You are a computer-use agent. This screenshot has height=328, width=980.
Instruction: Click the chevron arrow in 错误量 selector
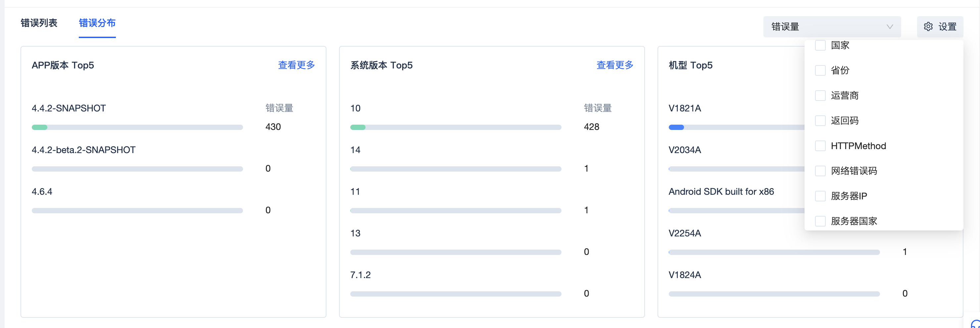click(x=890, y=26)
